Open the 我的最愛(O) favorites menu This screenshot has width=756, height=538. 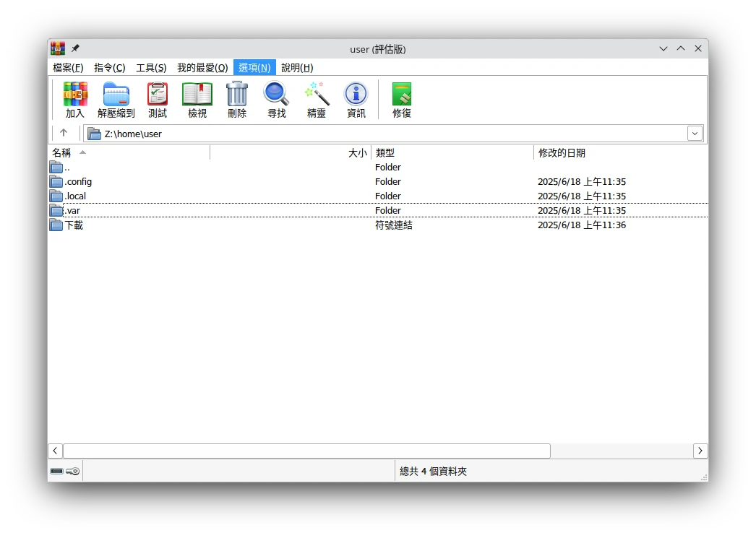tap(202, 67)
